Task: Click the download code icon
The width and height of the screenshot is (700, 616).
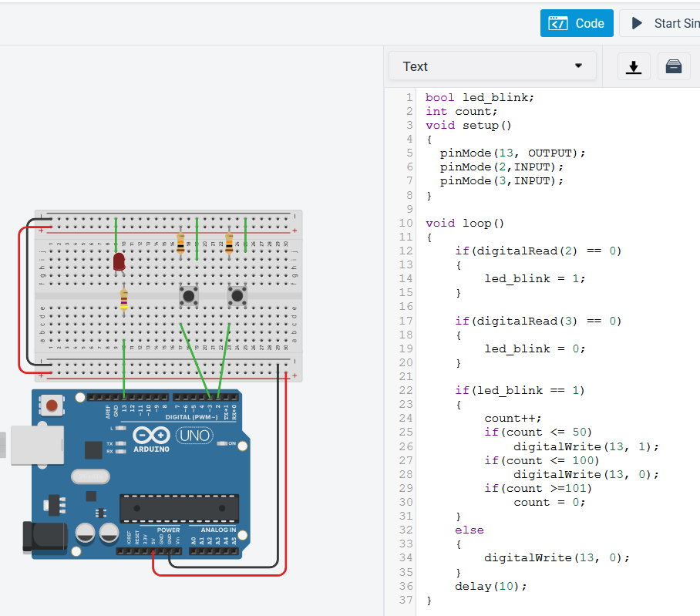Action: [x=634, y=66]
